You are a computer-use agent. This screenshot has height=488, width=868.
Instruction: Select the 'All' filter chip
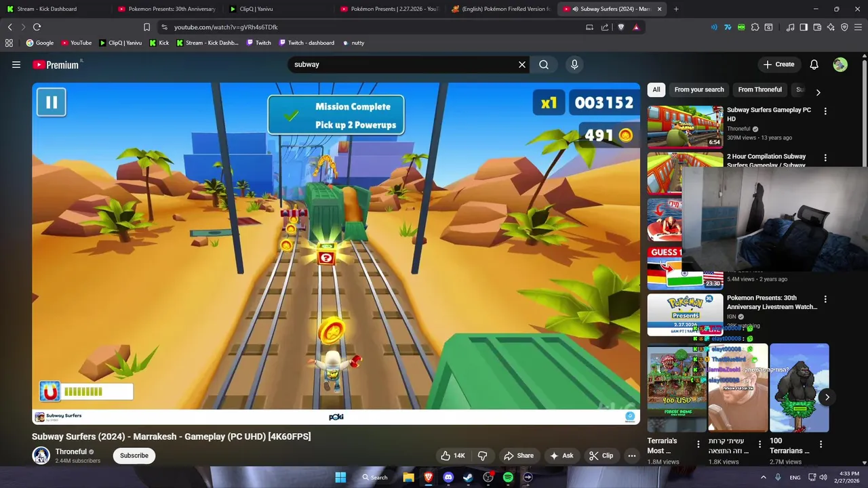656,89
